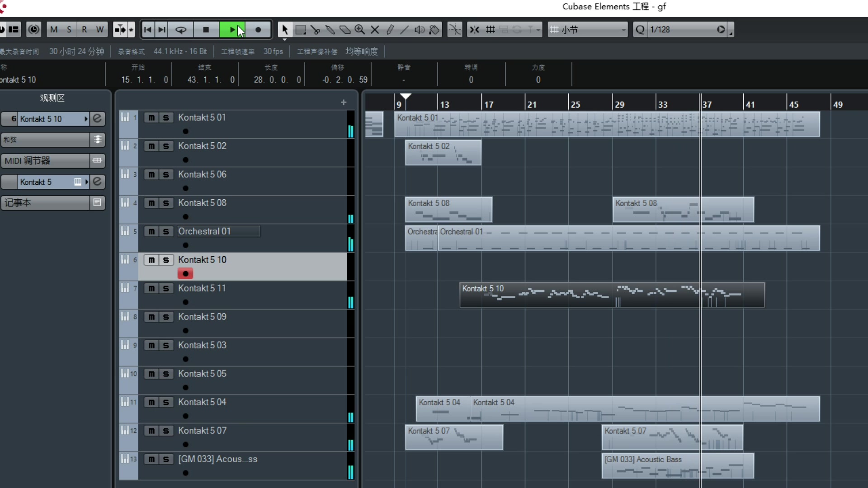Screen dimensions: 868x488
Task: Solo the GM 033 Acoustic Bass track
Action: click(166, 459)
